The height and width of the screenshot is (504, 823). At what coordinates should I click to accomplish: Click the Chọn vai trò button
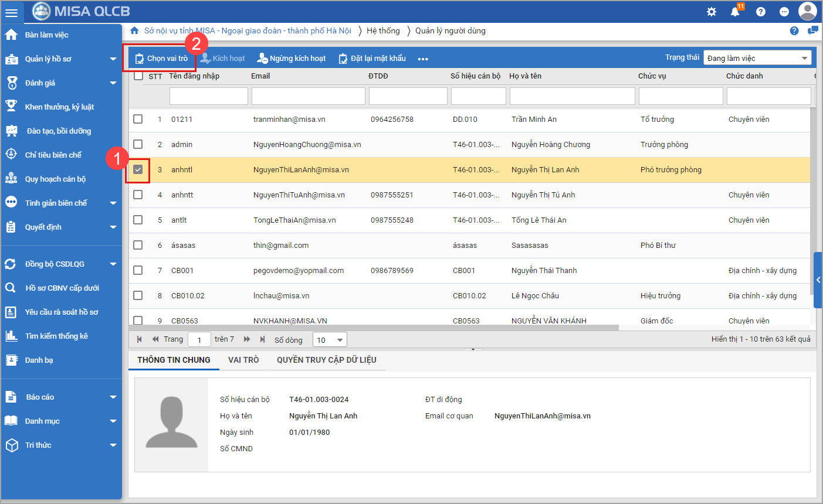(161, 58)
